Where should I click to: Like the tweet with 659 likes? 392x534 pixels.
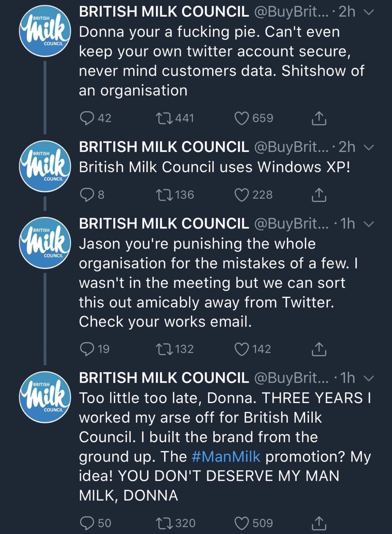[x=242, y=118]
